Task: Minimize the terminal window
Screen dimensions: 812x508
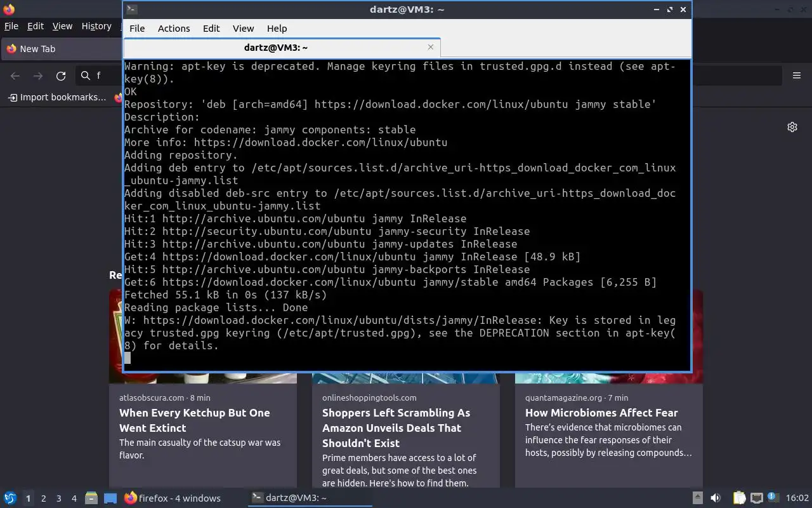Action: [x=657, y=10]
